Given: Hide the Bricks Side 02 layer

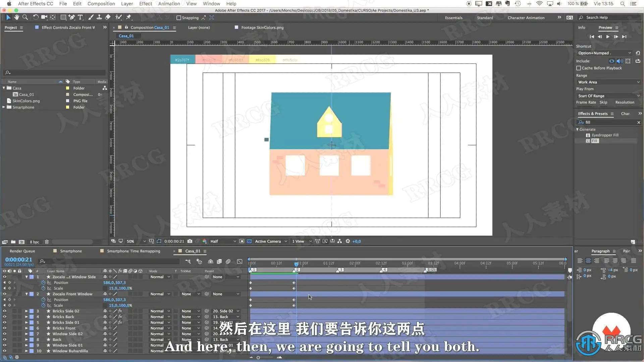Looking at the screenshot, I should (x=4, y=311).
